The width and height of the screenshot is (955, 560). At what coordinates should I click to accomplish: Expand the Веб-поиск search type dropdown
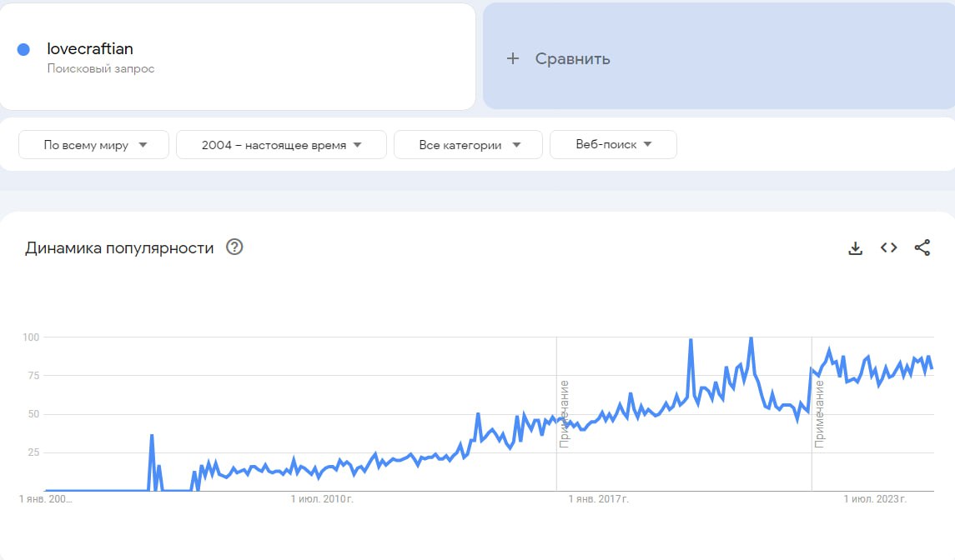pos(613,144)
